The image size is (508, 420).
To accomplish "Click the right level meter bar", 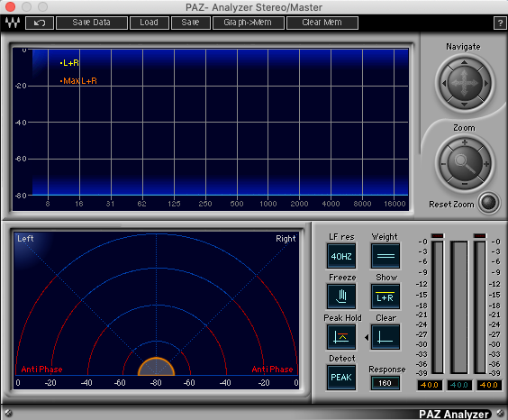I will (x=479, y=307).
